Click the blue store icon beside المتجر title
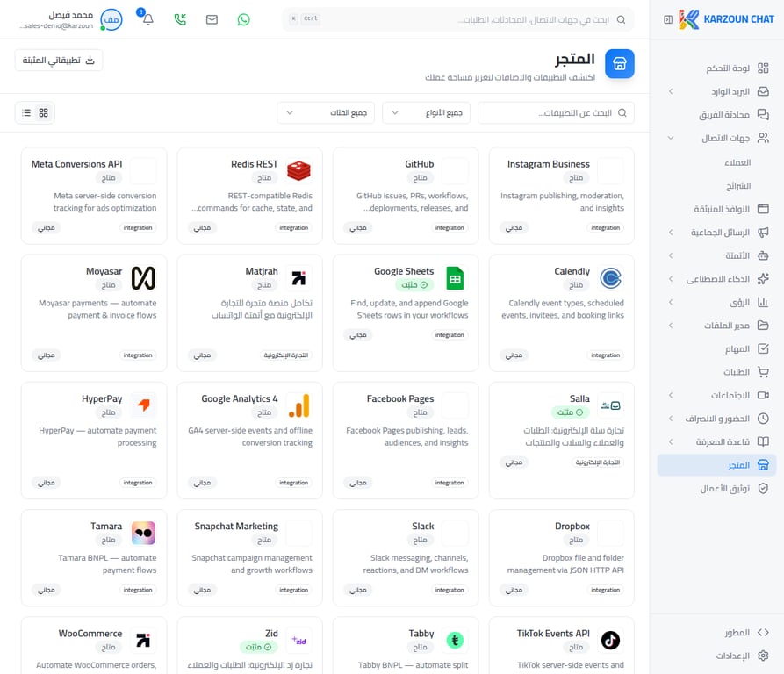The width and height of the screenshot is (784, 674). point(620,63)
